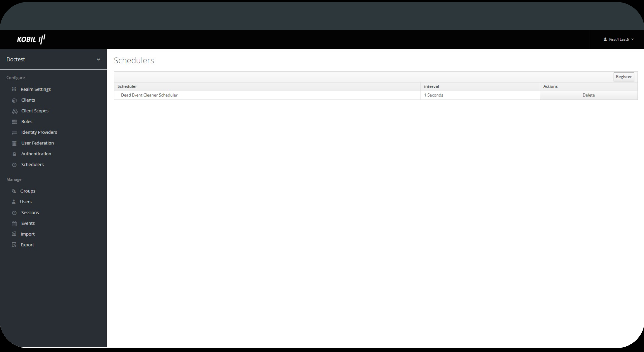
Task: Click the Register button
Action: coord(624,76)
